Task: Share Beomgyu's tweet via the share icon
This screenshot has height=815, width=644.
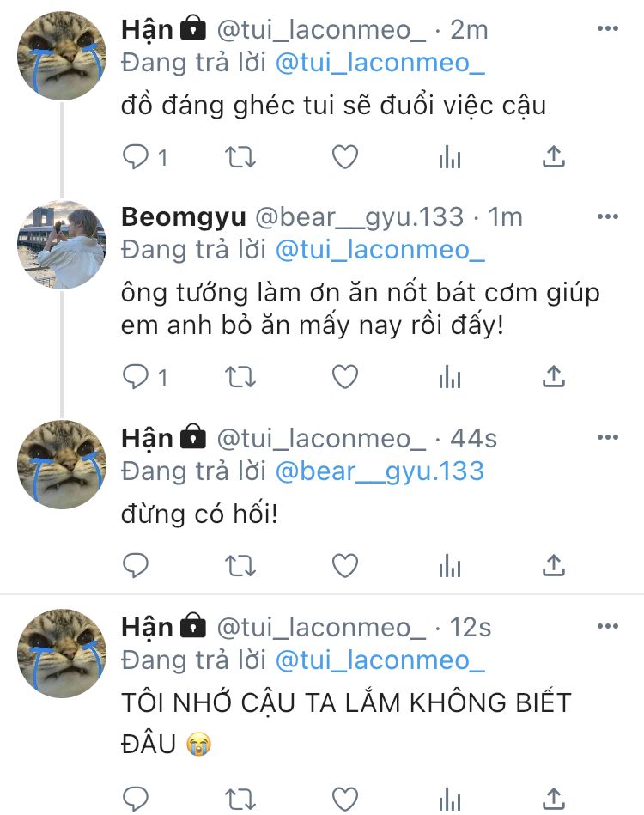Action: [x=554, y=376]
